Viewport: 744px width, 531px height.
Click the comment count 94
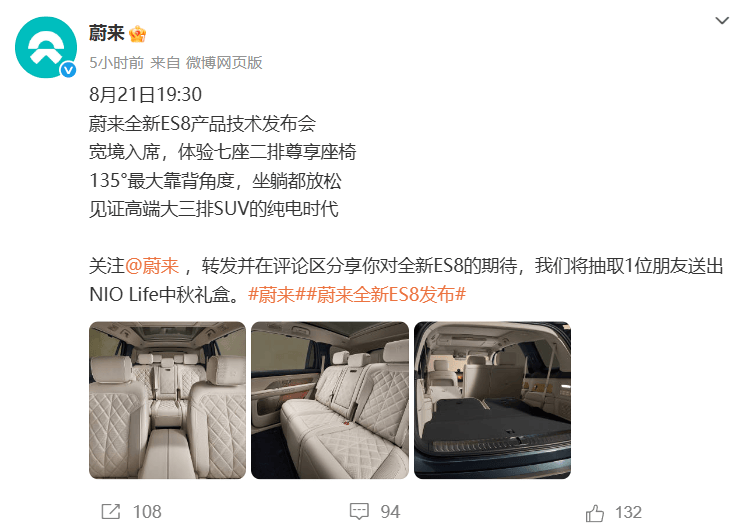(x=390, y=512)
